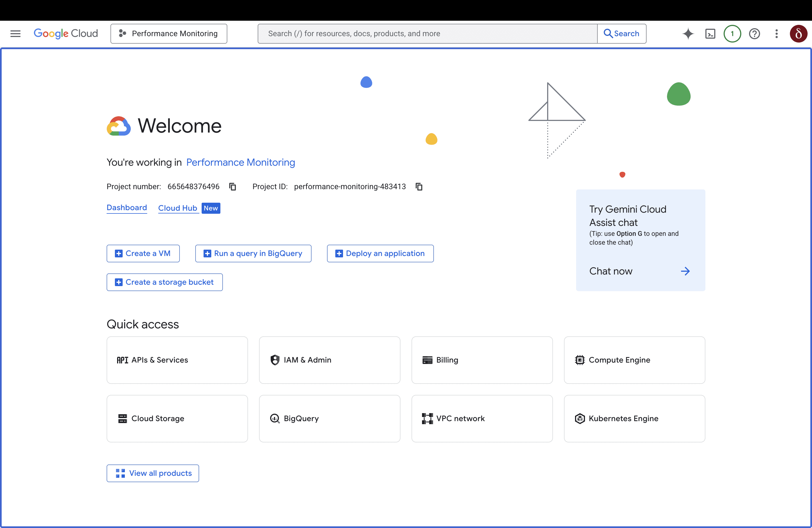Open the notifications bell showing 1
Image resolution: width=812 pixels, height=528 pixels.
(x=732, y=33)
